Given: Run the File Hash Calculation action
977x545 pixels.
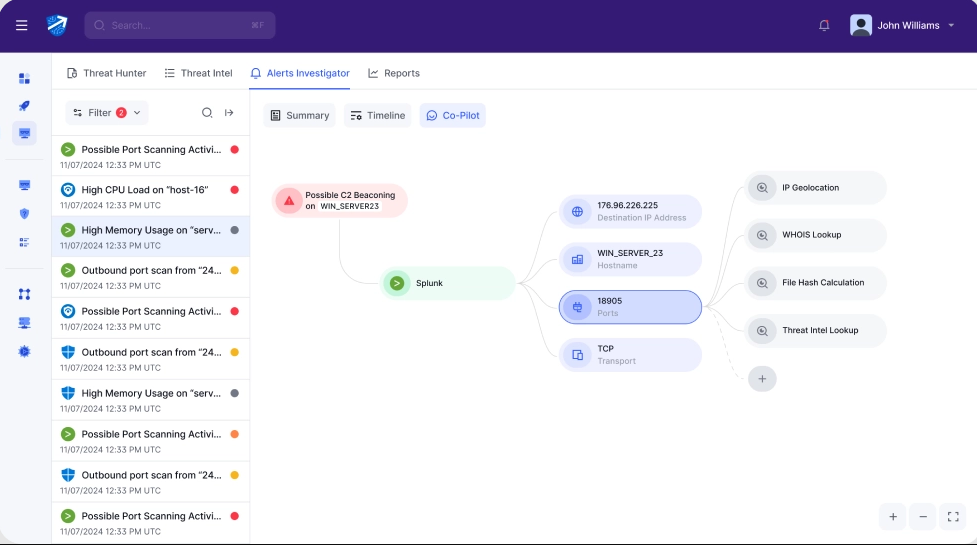Looking at the screenshot, I should point(816,283).
